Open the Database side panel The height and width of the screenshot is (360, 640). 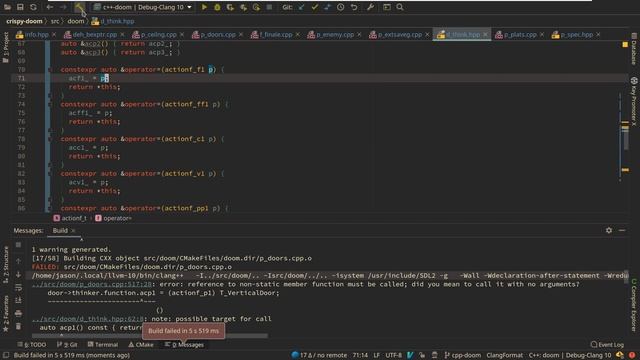(634, 49)
